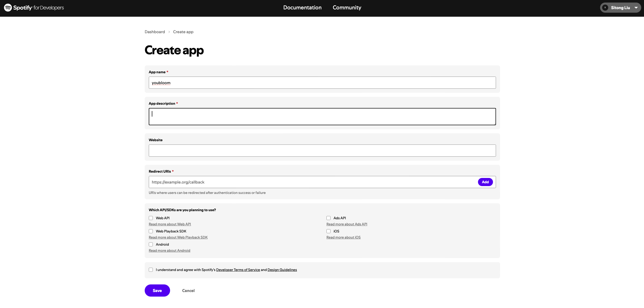Click Read more about Web Playback SDK
The width and height of the screenshot is (644, 308).
tap(178, 237)
